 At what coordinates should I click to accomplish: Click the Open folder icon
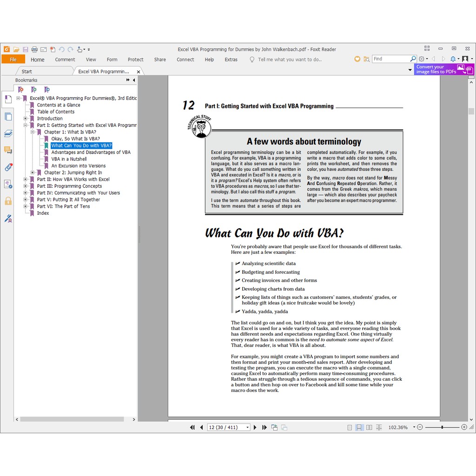[16, 49]
